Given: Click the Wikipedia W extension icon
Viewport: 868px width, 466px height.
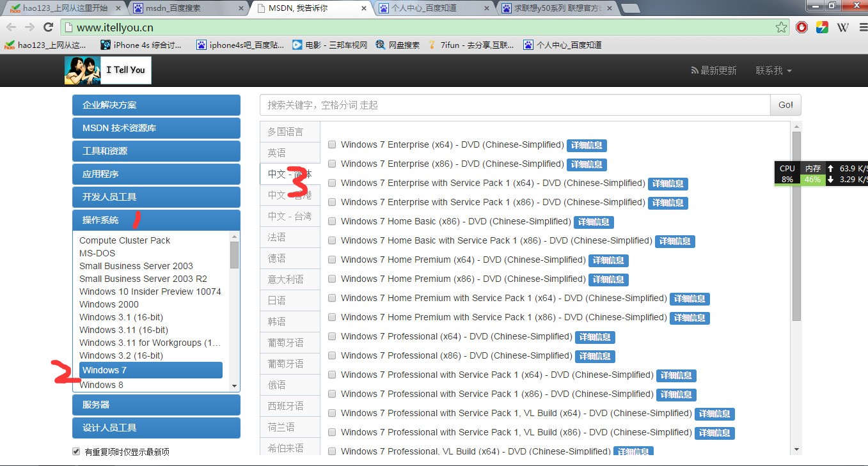Looking at the screenshot, I should [843, 27].
